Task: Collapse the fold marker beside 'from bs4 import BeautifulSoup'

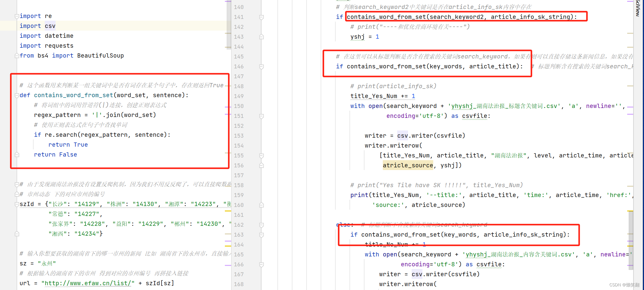Action: tap(17, 56)
